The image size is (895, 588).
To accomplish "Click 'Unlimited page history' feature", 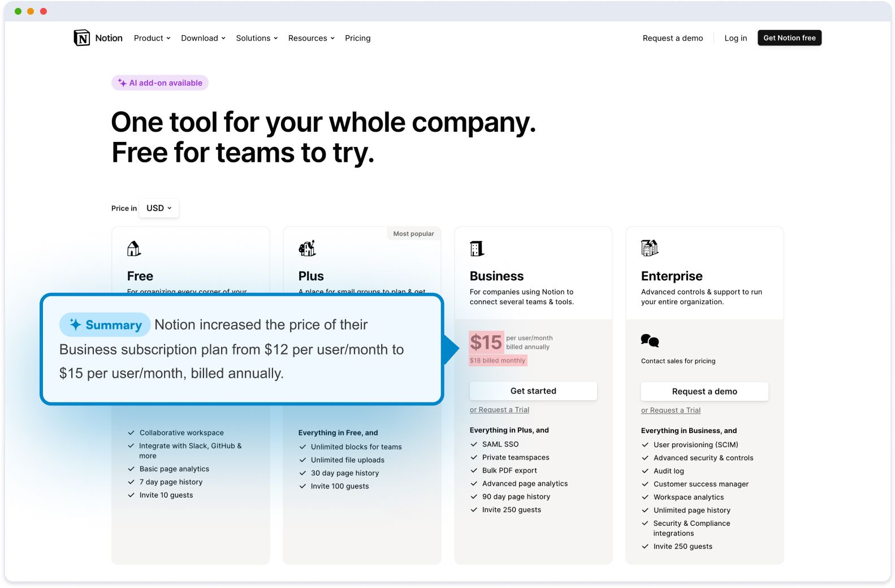I will click(x=692, y=510).
